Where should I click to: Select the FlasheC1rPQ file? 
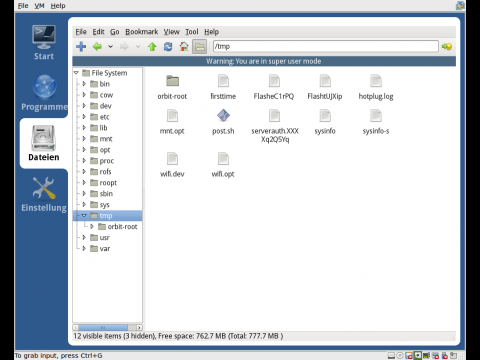(274, 87)
